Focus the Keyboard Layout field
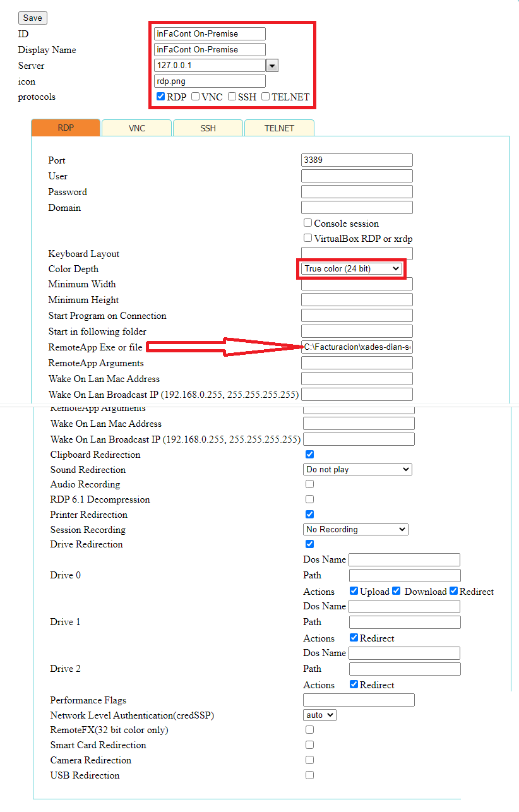This screenshot has height=812, width=519. 357,254
